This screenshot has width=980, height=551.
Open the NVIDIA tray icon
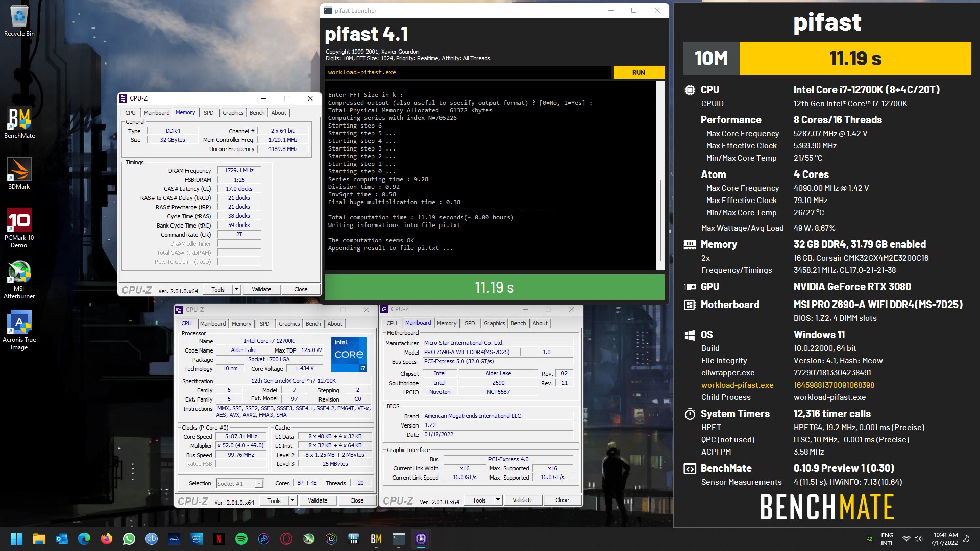(x=870, y=539)
